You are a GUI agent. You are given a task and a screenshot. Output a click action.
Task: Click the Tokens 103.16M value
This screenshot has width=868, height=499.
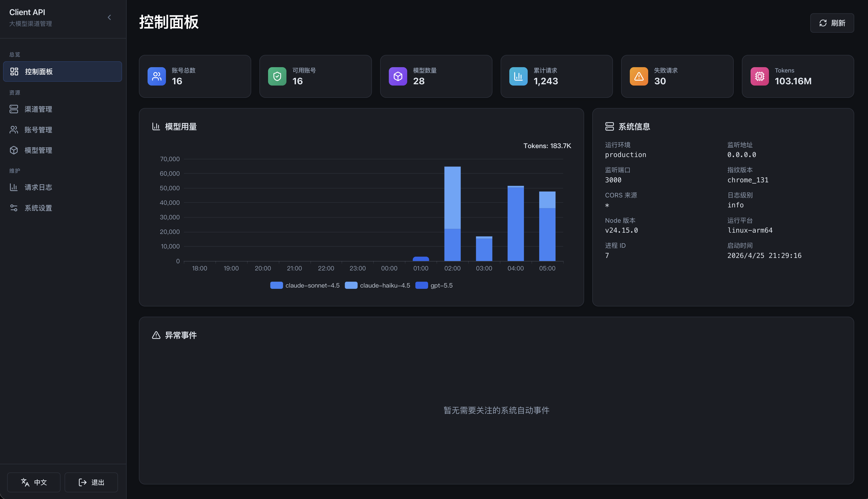pos(793,81)
